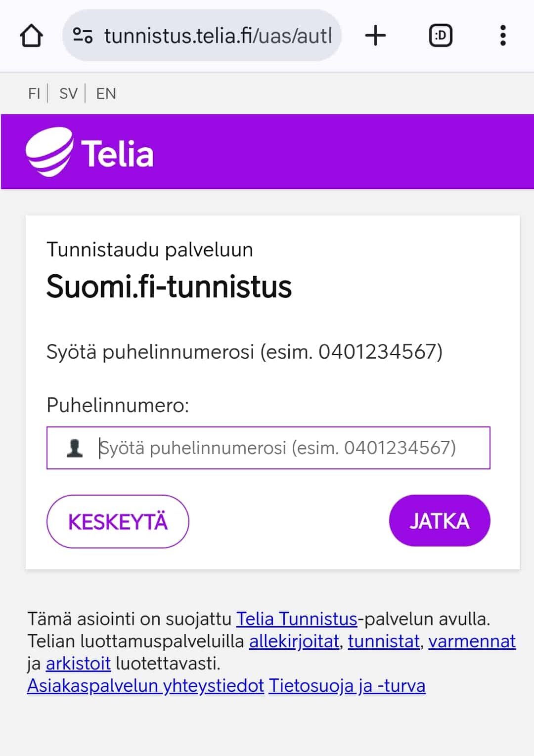
Task: Follow the allekirjoitat link
Action: tap(294, 641)
